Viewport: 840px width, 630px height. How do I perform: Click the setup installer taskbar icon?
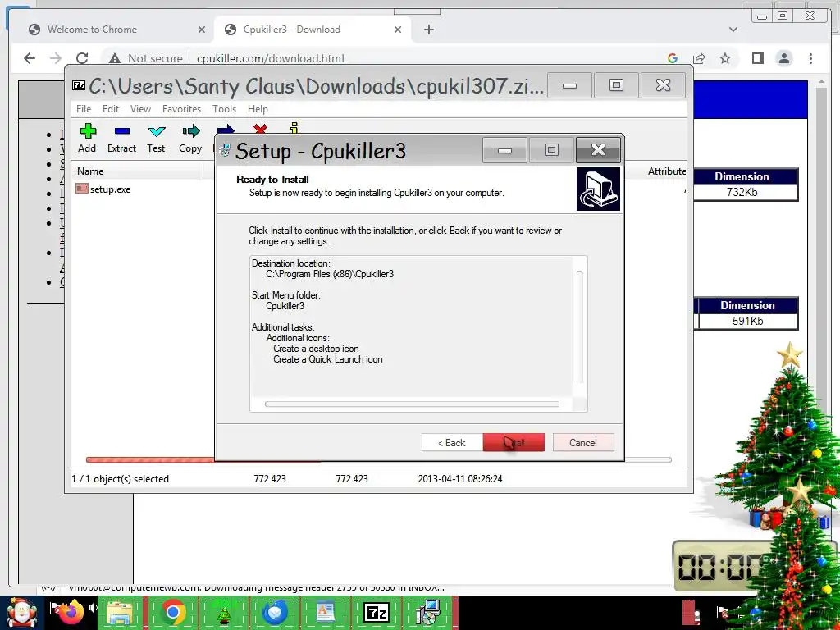click(428, 612)
